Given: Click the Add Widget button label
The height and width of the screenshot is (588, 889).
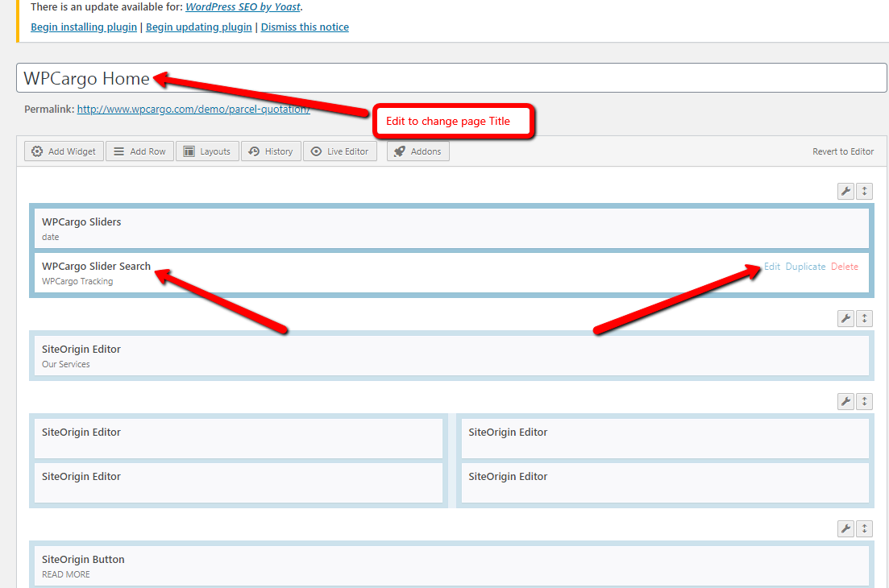Looking at the screenshot, I should click(x=72, y=151).
